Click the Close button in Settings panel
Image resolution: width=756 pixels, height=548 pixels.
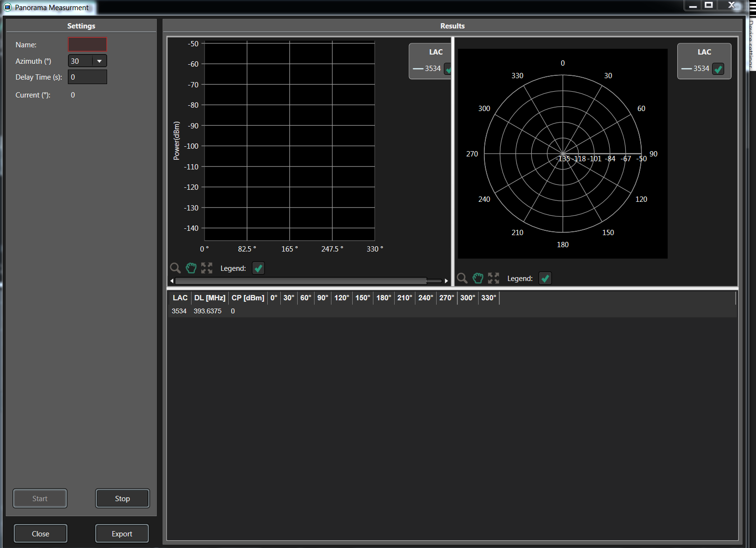coord(41,534)
